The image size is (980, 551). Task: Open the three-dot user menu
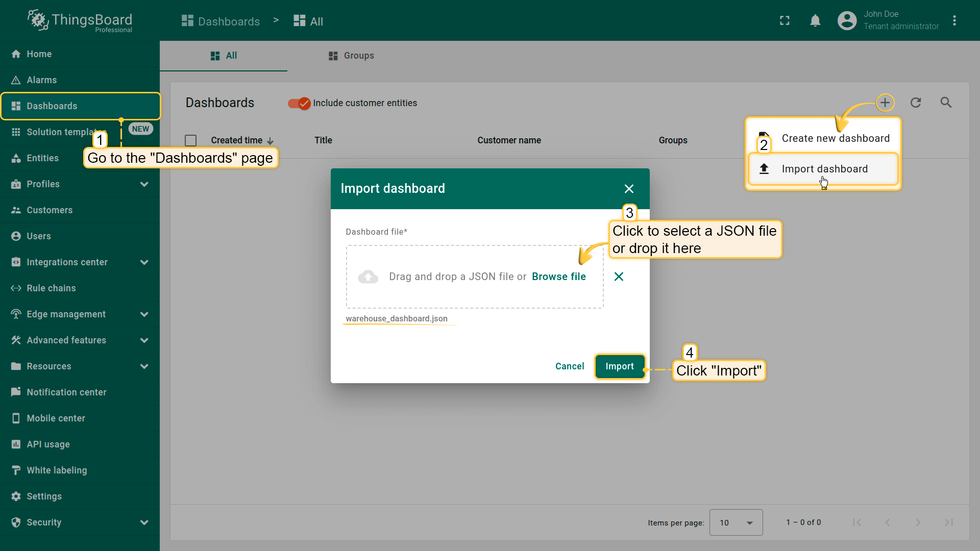[954, 20]
